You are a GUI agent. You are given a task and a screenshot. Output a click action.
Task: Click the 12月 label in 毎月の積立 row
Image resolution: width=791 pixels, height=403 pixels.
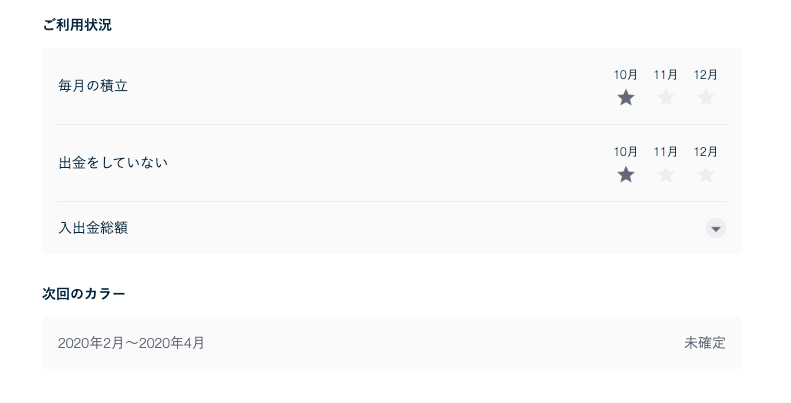point(706,75)
